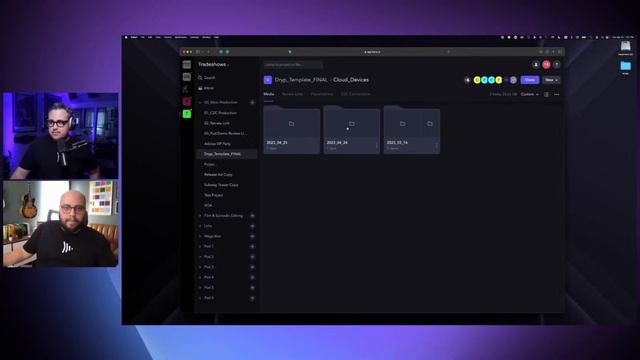Click the Share button

(x=530, y=80)
